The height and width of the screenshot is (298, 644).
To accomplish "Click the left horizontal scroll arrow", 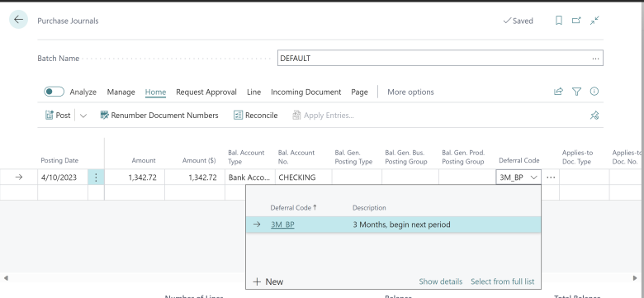I will 5,278.
